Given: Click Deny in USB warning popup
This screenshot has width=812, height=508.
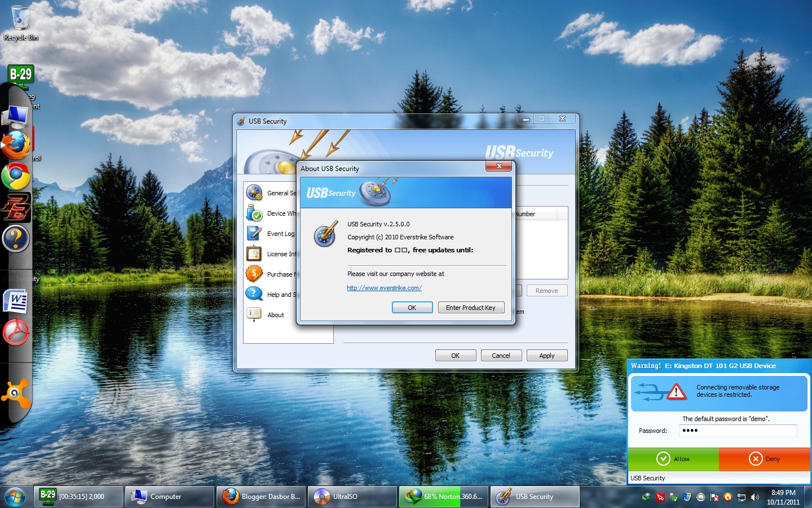Looking at the screenshot, I should pos(765,459).
